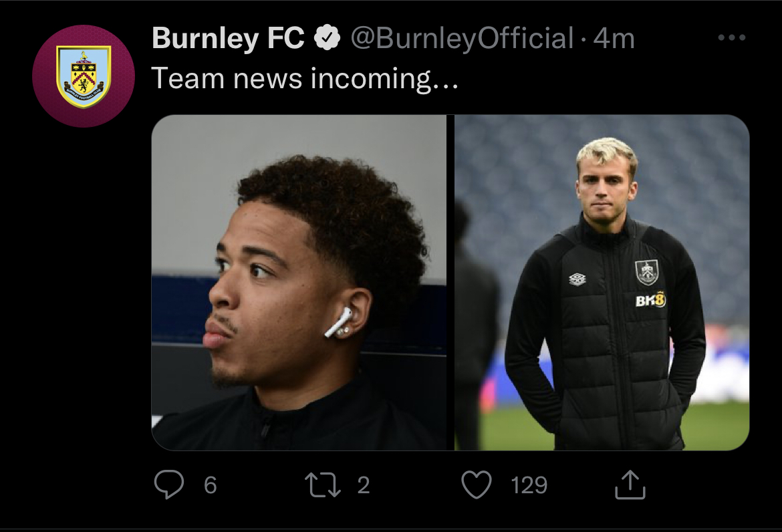This screenshot has width=782, height=532.
Task: Click the verified checkmark badge
Action: [328, 39]
